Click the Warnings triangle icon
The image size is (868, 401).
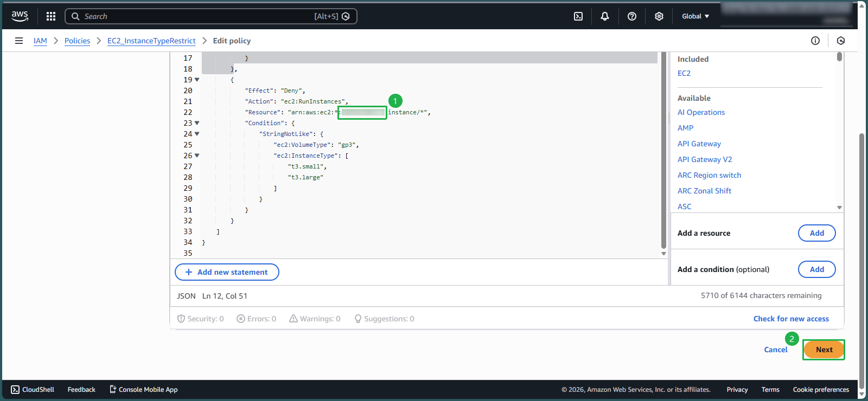(293, 319)
